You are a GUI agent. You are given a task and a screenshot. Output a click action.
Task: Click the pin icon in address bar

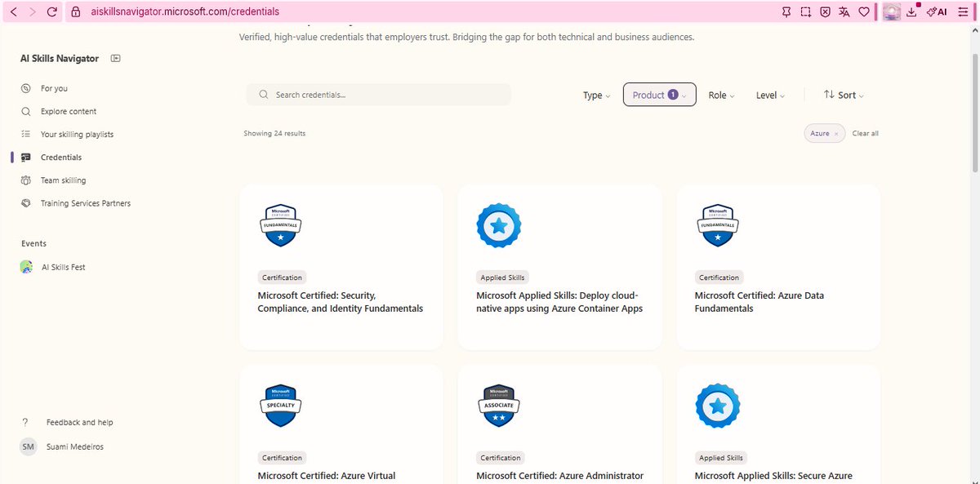(x=786, y=12)
